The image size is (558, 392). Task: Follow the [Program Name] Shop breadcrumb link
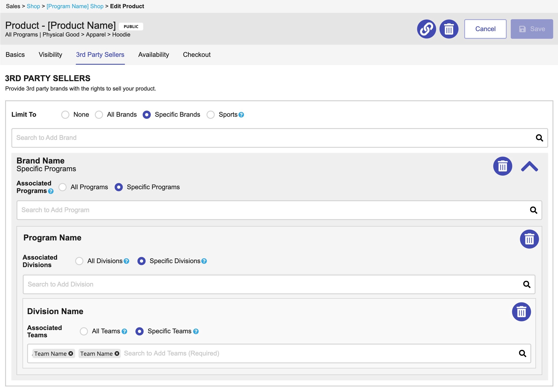point(75,6)
